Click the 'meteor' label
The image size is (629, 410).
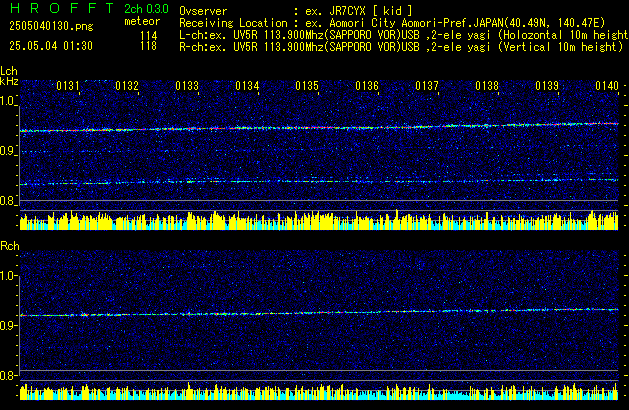point(142,21)
